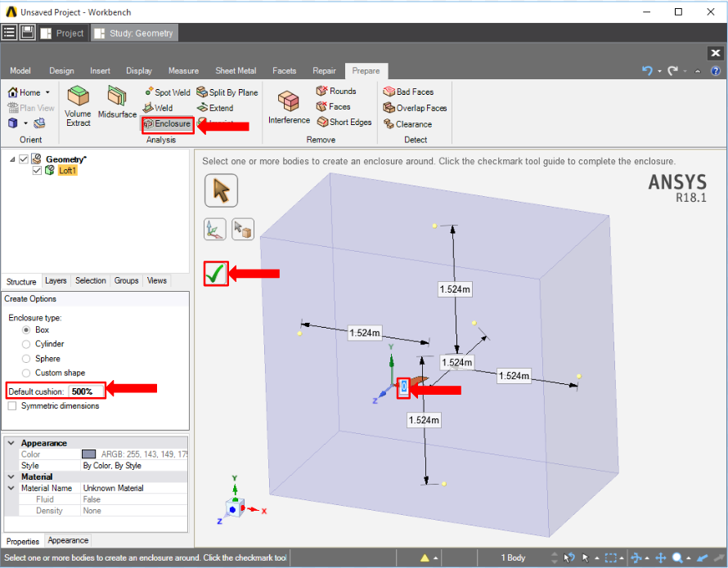728x568 pixels.
Task: Select the Custom shape enclosure type
Action: click(26, 373)
